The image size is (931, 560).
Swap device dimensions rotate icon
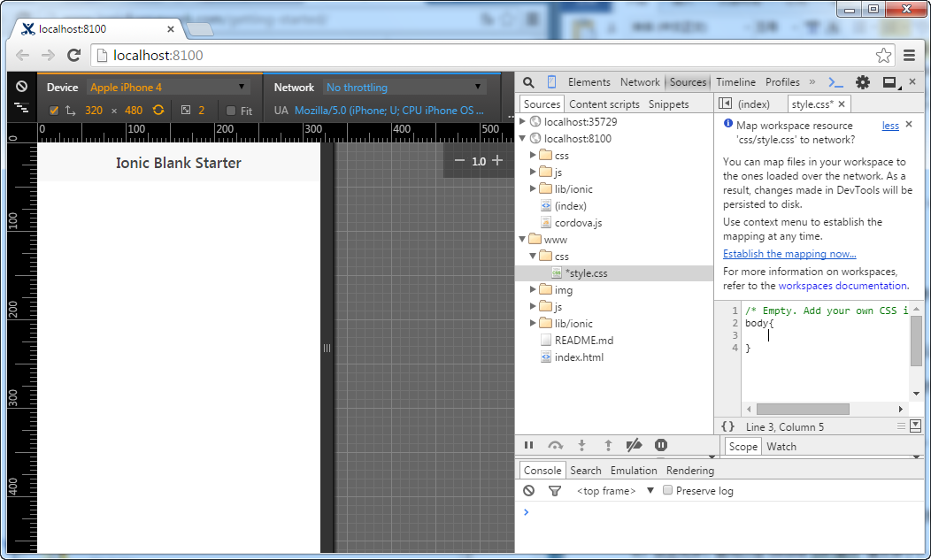click(158, 110)
